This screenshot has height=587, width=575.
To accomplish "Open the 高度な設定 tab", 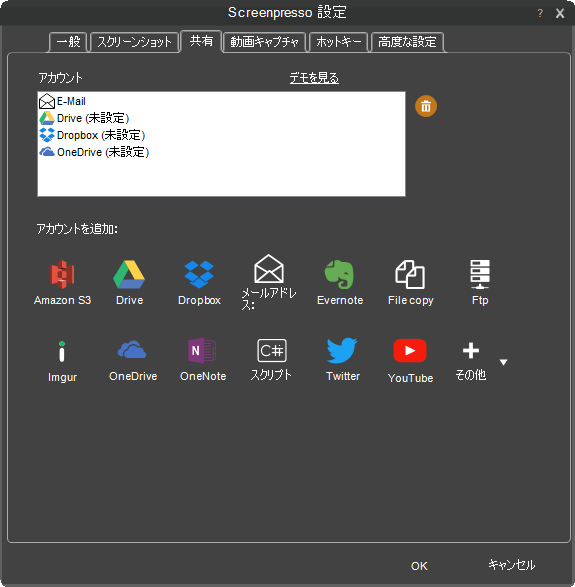I will click(407, 42).
